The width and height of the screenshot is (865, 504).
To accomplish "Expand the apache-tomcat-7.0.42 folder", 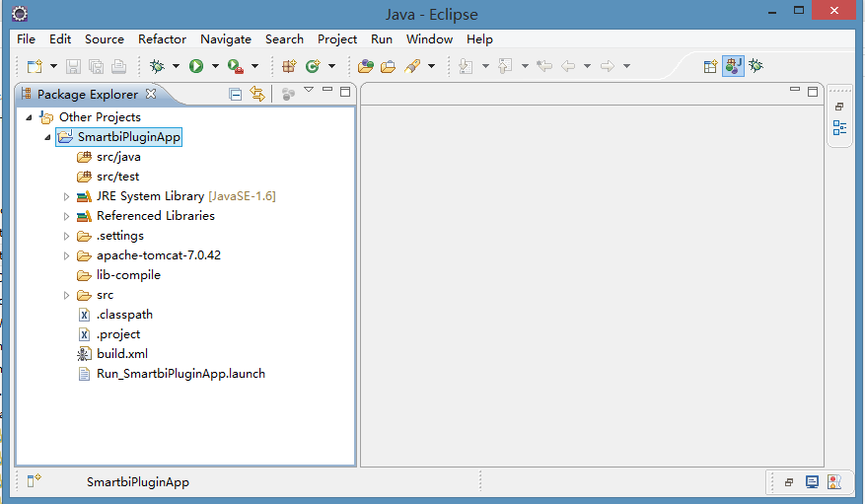I will click(x=66, y=255).
